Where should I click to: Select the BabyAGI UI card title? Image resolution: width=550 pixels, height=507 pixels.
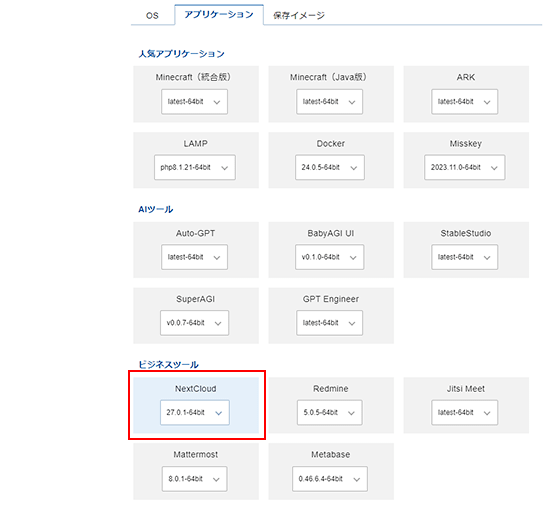tap(331, 233)
